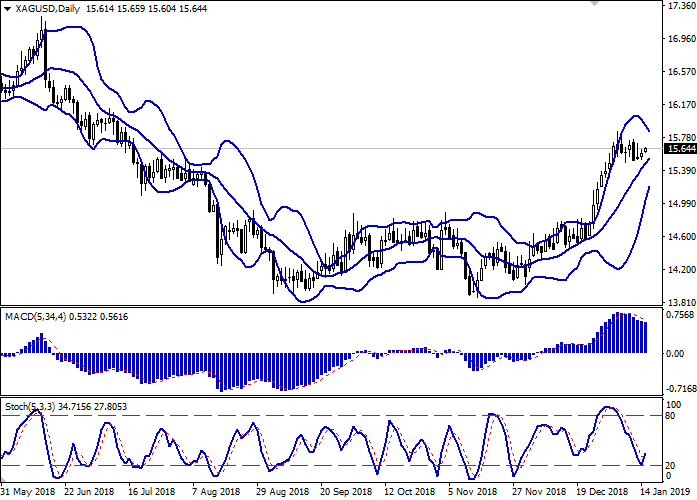Select the 5 Nov 2018 date label
The image size is (697, 500).
tap(472, 492)
